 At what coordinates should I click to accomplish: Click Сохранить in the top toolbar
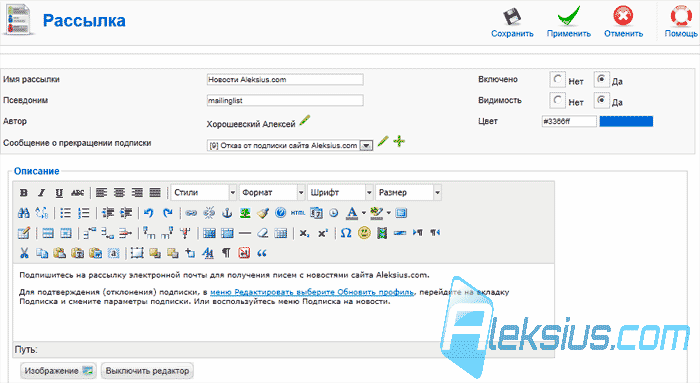coord(512,22)
